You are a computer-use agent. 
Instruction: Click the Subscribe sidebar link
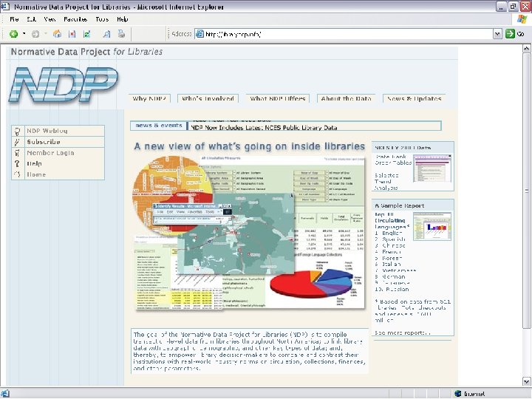(x=44, y=142)
